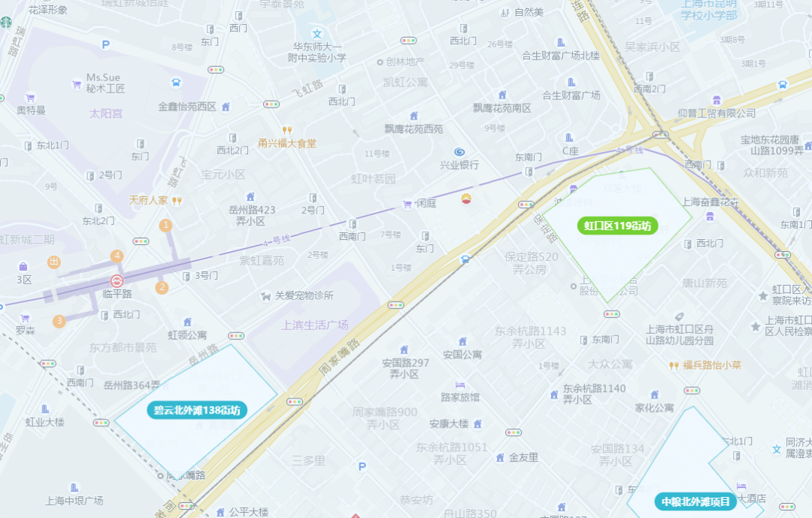812x518 pixels.
Task: Click the 甬兴福大食堂 restaurant icon
Action: (x=287, y=131)
